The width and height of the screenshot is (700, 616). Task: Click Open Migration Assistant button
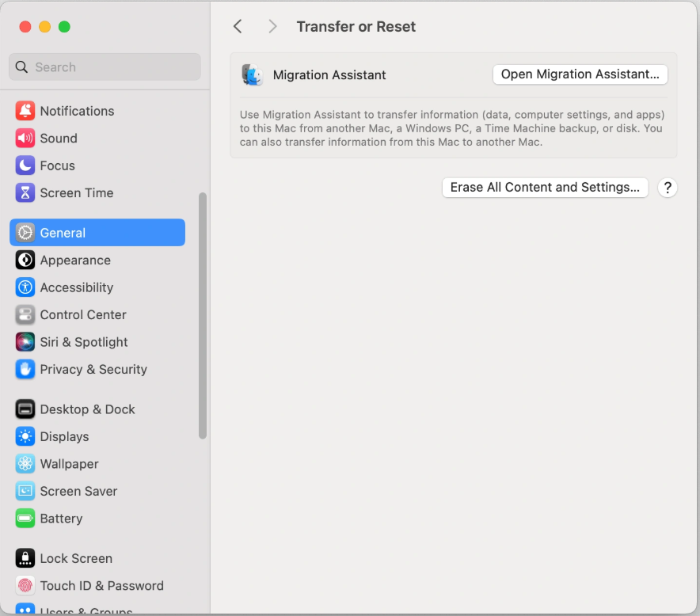coord(580,74)
